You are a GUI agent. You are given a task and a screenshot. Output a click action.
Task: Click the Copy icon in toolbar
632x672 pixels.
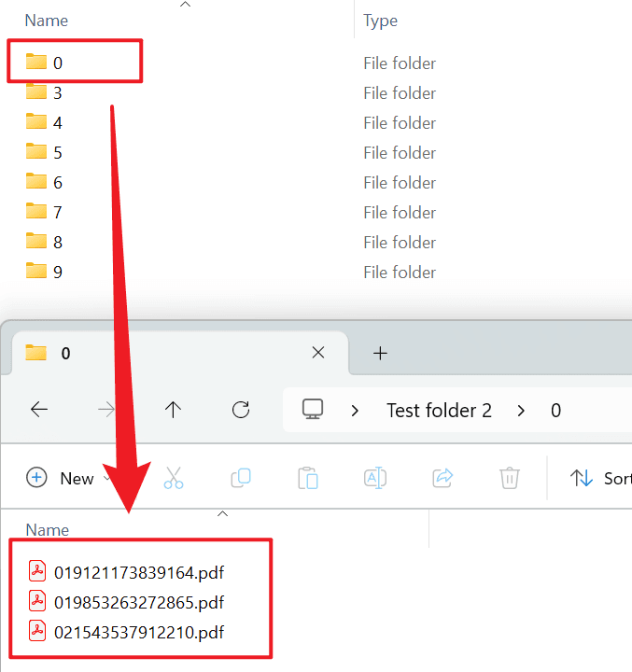[241, 478]
